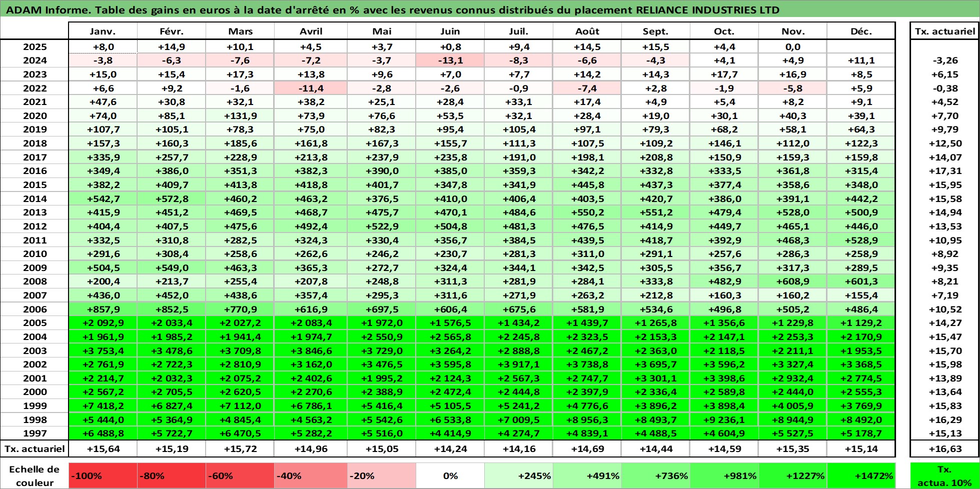980x489 pixels.
Task: Select the -3,26 actuarial rate for 2024
Action: click(944, 60)
